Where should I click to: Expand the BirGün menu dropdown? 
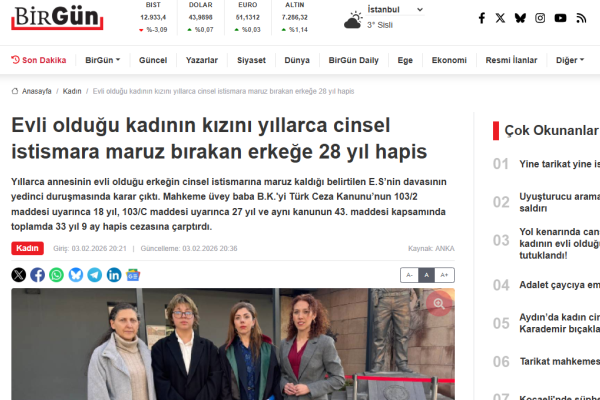tap(103, 60)
